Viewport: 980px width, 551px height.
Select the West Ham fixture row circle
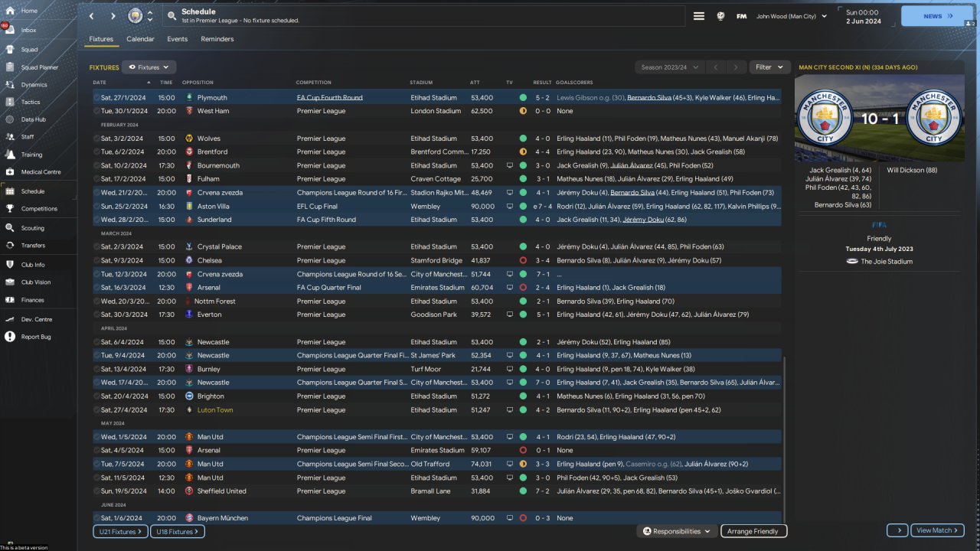tap(97, 111)
